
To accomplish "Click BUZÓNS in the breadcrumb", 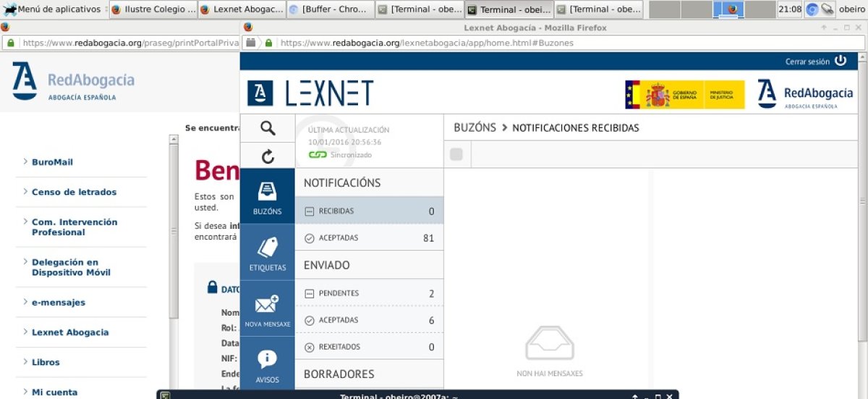I will pos(475,127).
